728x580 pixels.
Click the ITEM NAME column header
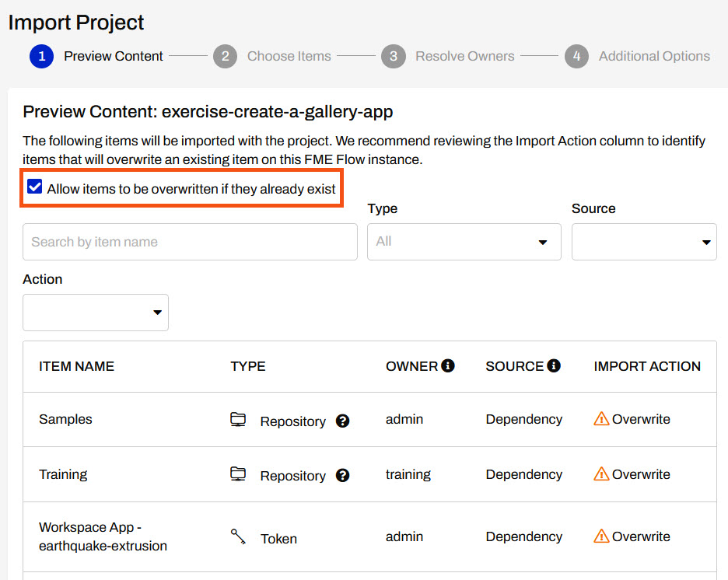pos(76,366)
